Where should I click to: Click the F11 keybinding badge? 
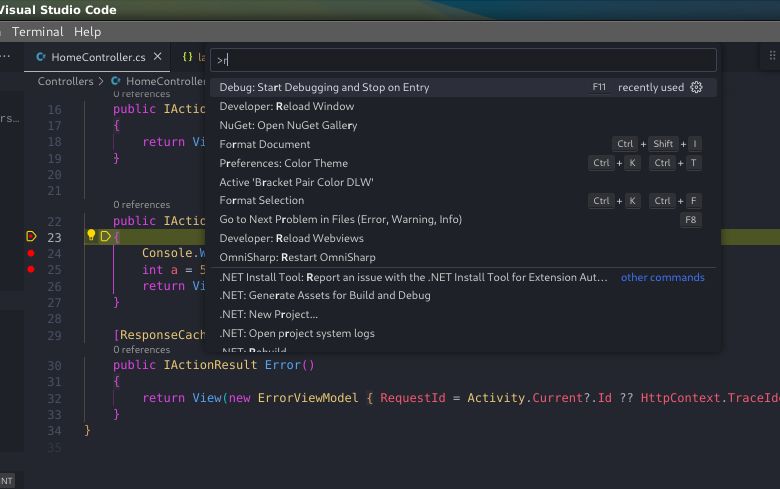[599, 87]
